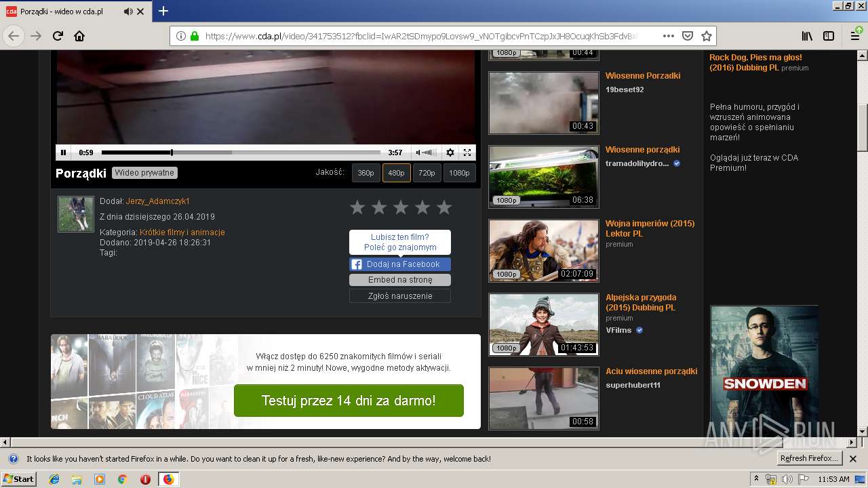Open Wojna imperiów (2015) Lektor PL link

point(650,228)
